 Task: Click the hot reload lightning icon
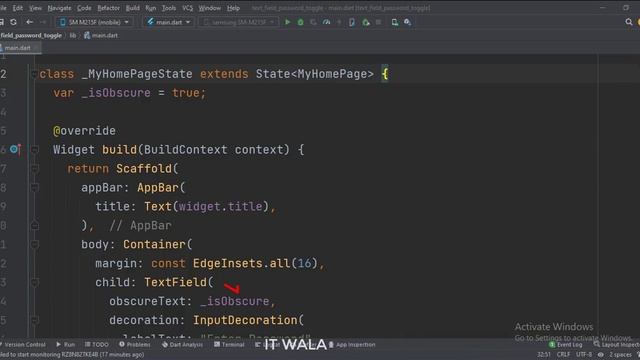click(339, 22)
